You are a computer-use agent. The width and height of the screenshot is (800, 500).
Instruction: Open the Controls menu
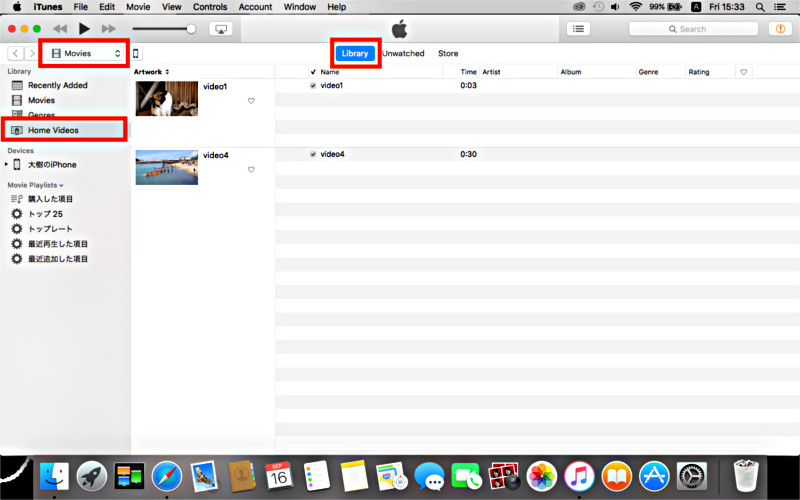pyautogui.click(x=210, y=7)
